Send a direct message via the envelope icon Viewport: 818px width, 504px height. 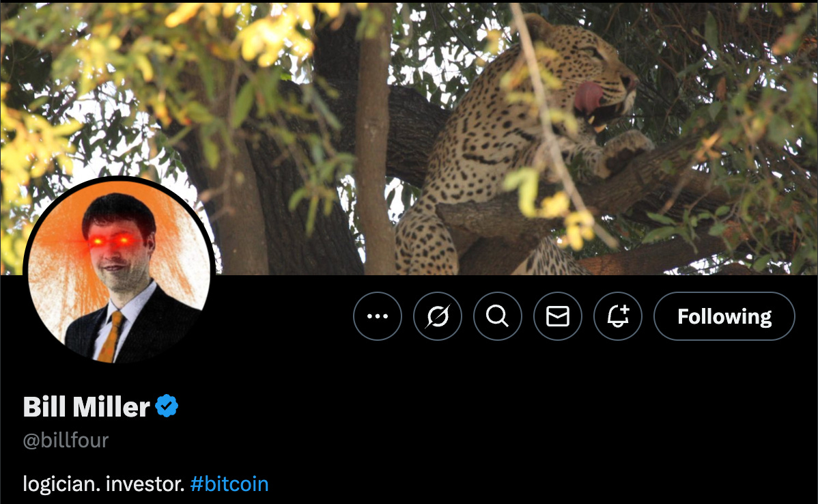(557, 316)
